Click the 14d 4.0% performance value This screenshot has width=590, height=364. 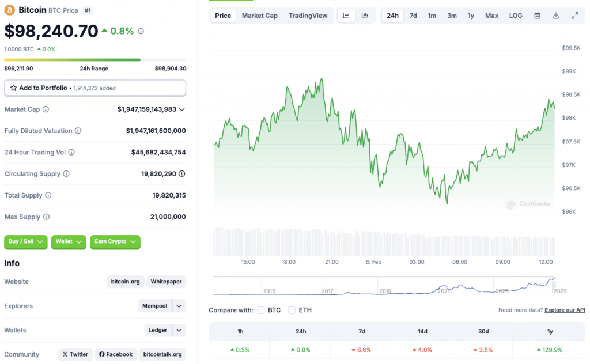(x=422, y=350)
